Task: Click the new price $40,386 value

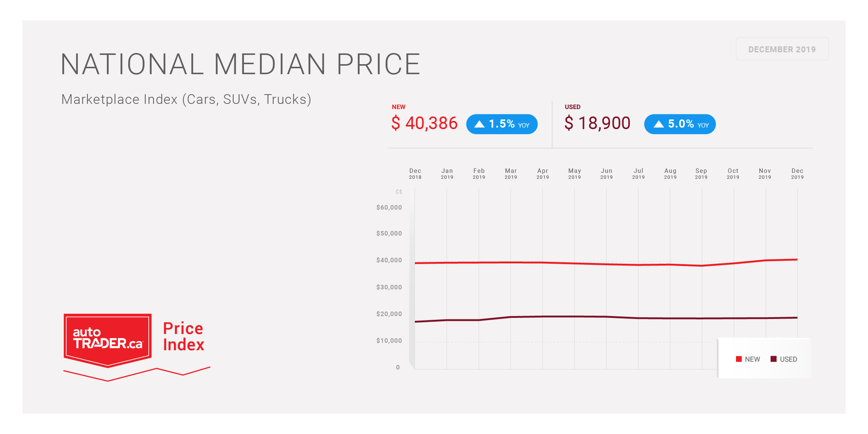Action: click(x=425, y=123)
